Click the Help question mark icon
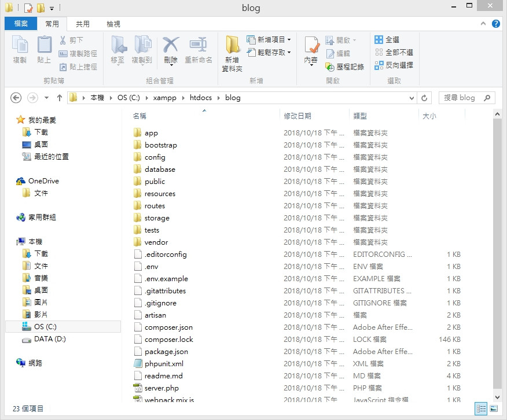 495,24
